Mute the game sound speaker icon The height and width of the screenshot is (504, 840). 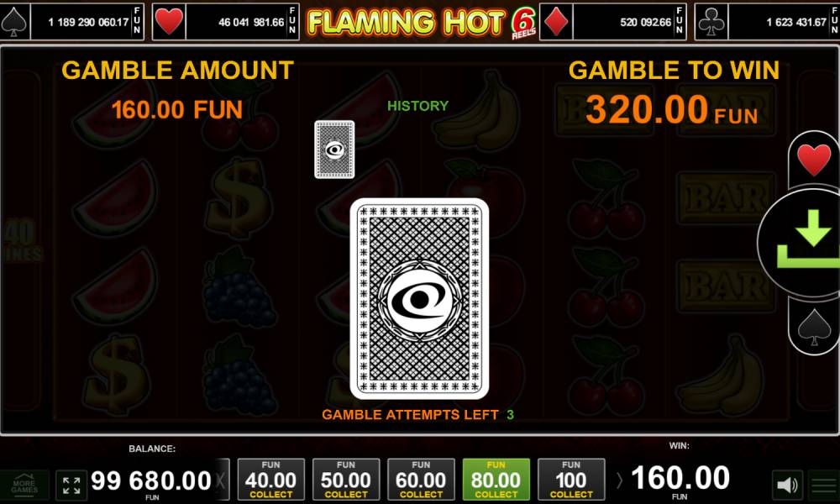(787, 486)
